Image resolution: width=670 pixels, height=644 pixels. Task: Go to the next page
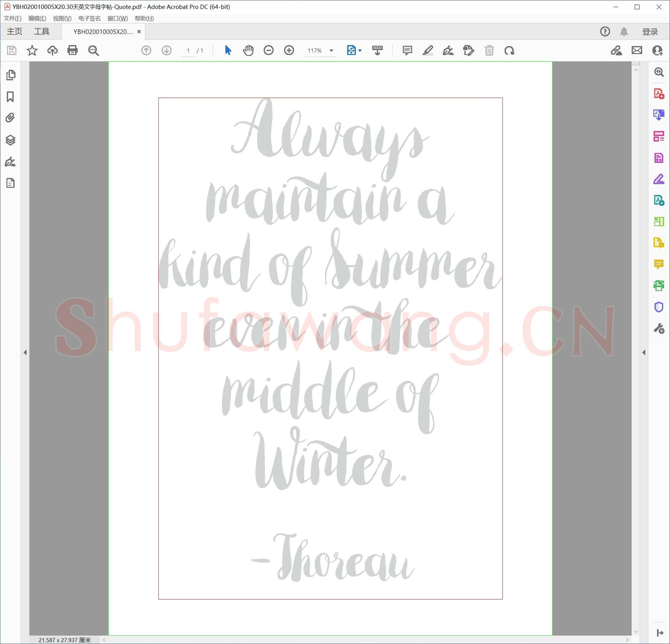coord(166,50)
